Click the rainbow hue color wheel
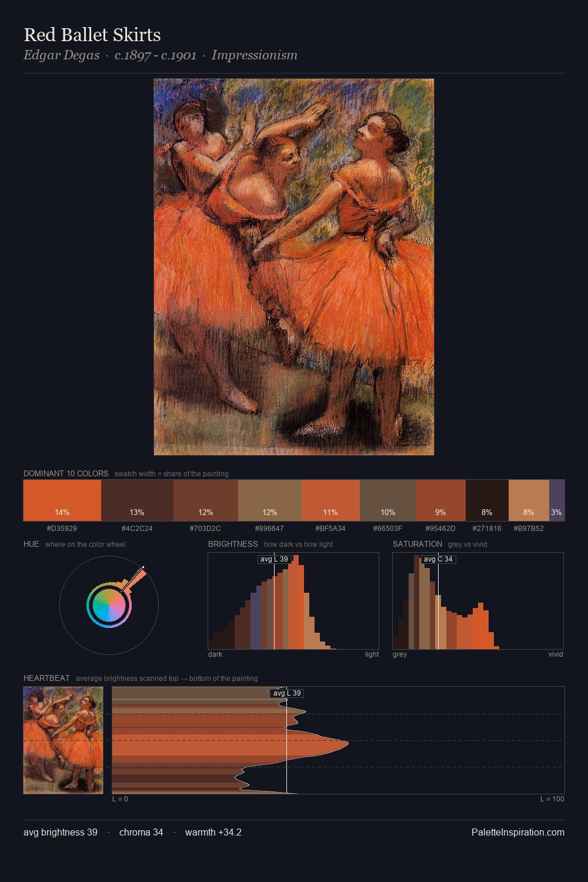 [109, 605]
